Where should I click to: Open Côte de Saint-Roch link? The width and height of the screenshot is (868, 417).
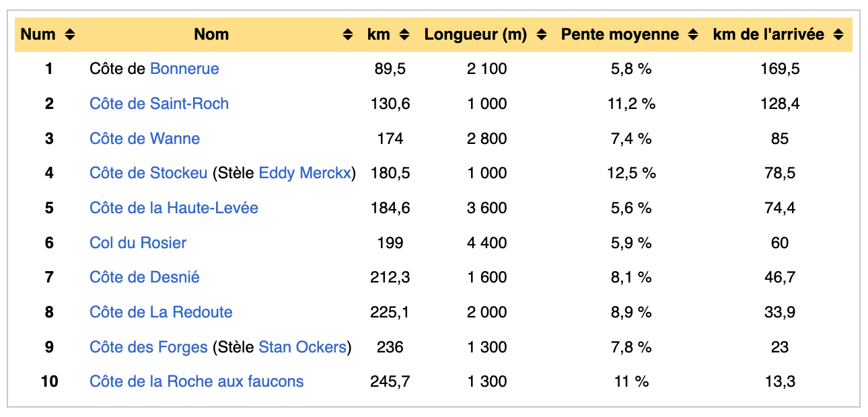pos(159,104)
